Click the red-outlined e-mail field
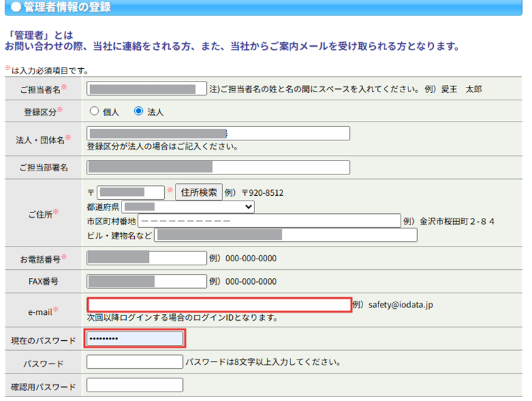 (218, 305)
